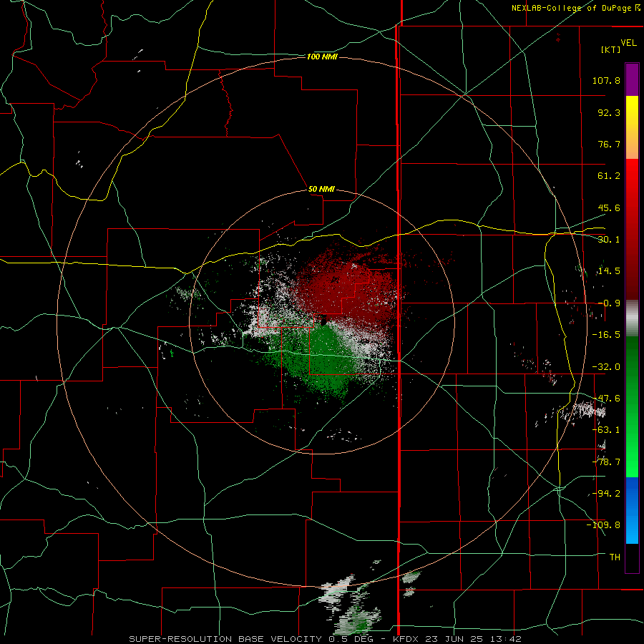
Task: Click the 61.2 legend value
Action: [x=609, y=176]
